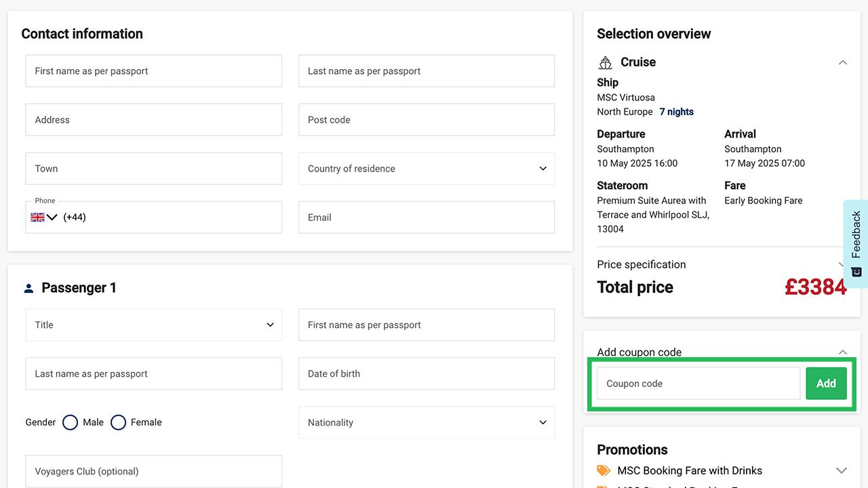Click the Date of birth field
Image resolution: width=868 pixels, height=488 pixels.
[x=426, y=373]
